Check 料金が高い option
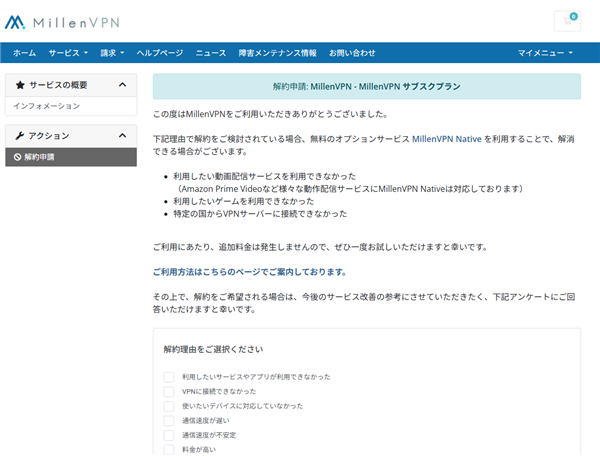 point(169,450)
